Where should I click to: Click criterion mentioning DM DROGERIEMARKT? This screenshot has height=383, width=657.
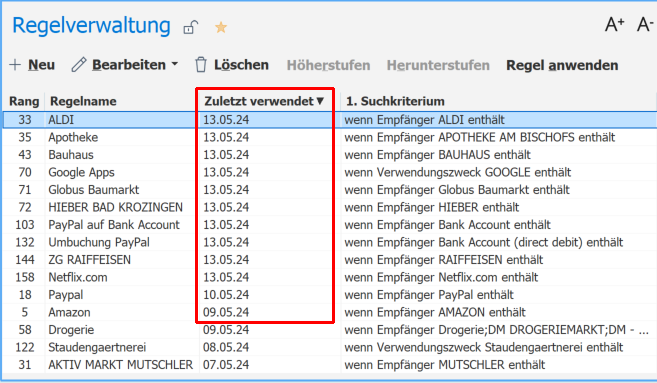pyautogui.click(x=496, y=330)
